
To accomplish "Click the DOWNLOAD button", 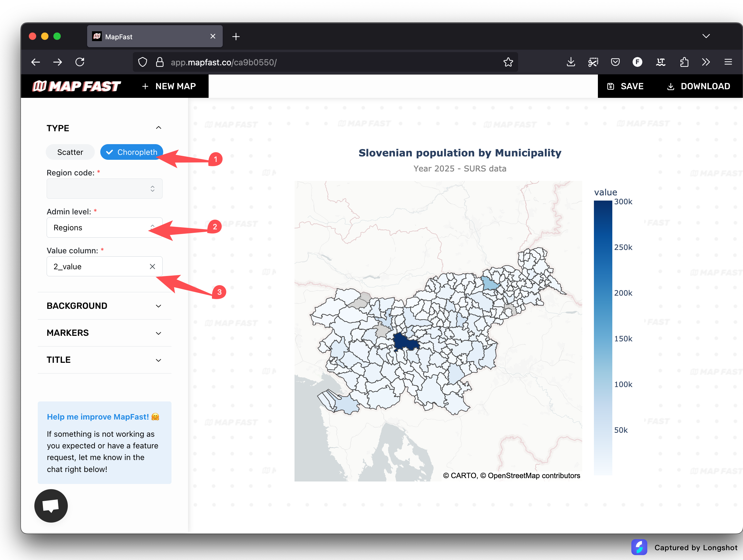I will click(699, 86).
